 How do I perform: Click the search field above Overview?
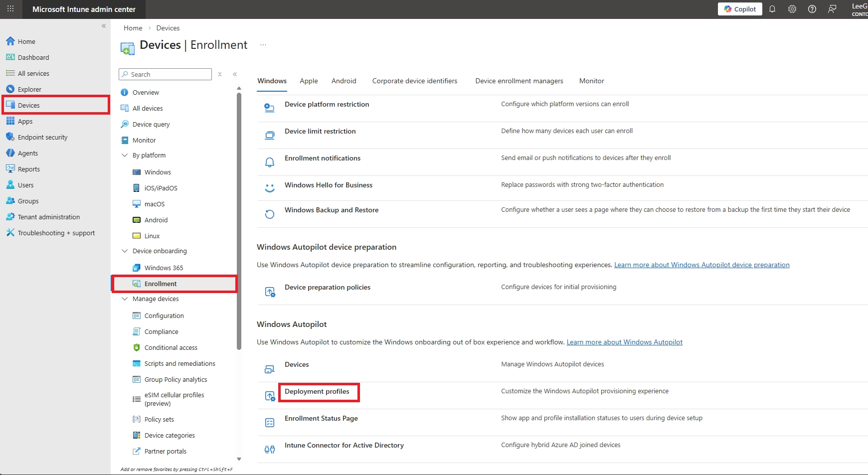165,74
